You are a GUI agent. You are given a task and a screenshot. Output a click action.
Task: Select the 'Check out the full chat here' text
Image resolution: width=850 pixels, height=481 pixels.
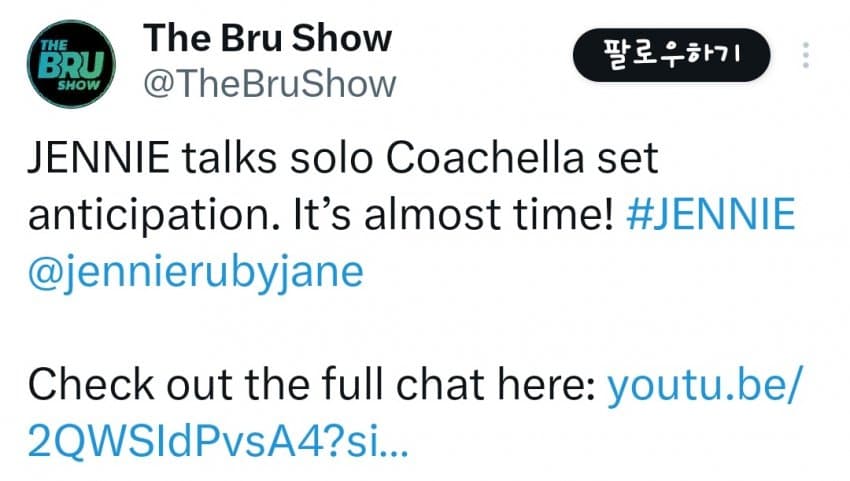(x=311, y=385)
